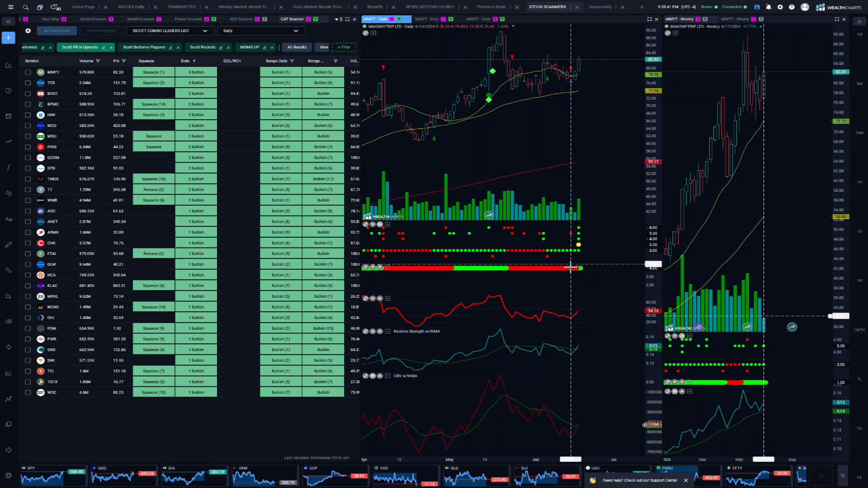The width and height of the screenshot is (868, 488).
Task: Click the All Results button
Action: (297, 47)
